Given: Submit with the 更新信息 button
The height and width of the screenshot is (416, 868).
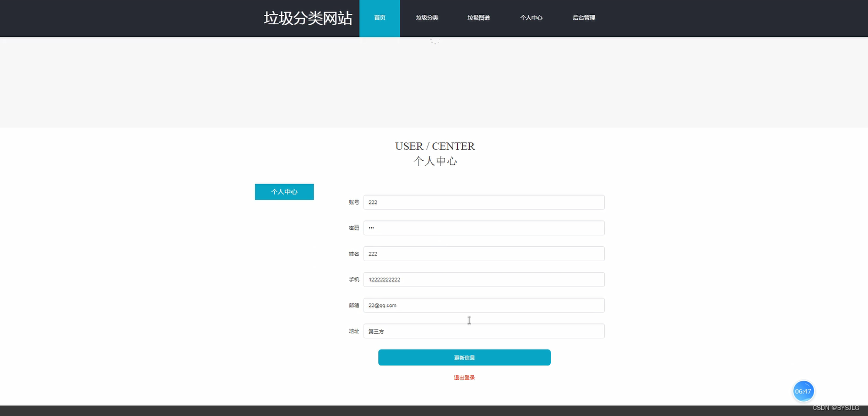Looking at the screenshot, I should pos(464,358).
